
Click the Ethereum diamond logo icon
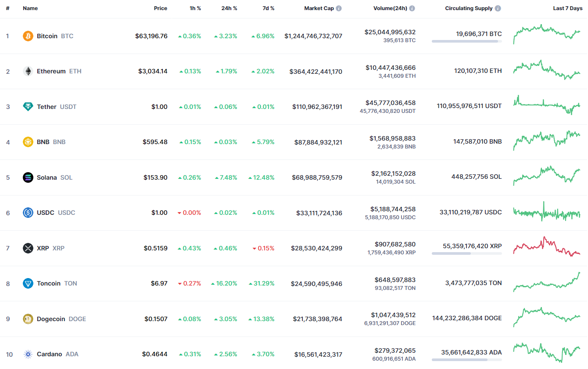tap(28, 71)
